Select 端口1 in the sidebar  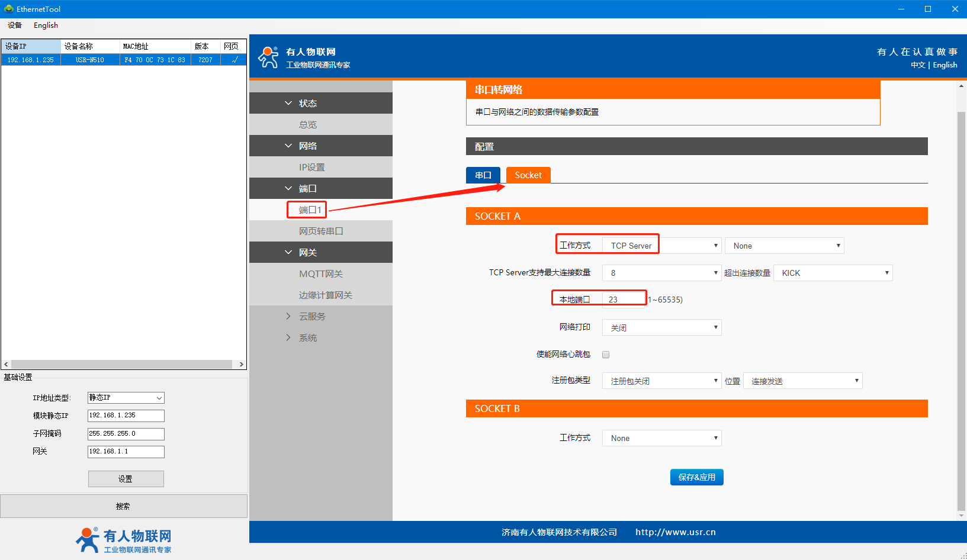coord(310,210)
